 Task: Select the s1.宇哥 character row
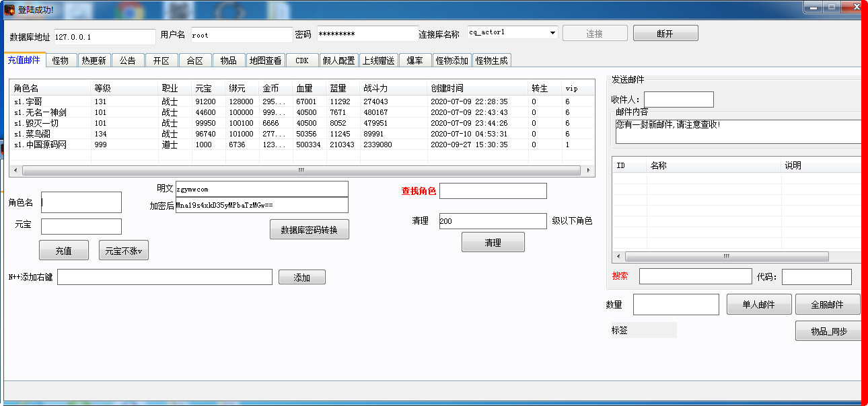pos(301,101)
